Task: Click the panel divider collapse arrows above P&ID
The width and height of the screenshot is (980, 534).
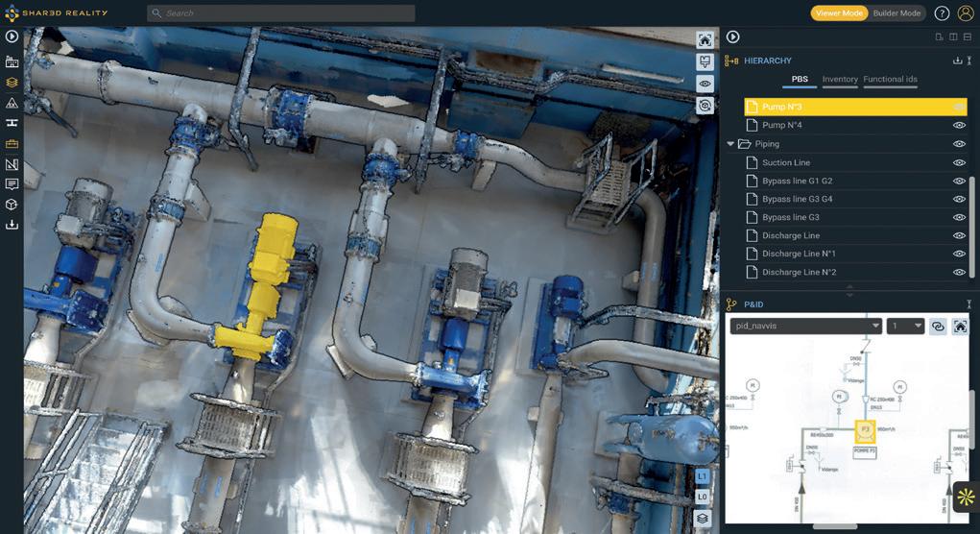Action: pos(849,291)
